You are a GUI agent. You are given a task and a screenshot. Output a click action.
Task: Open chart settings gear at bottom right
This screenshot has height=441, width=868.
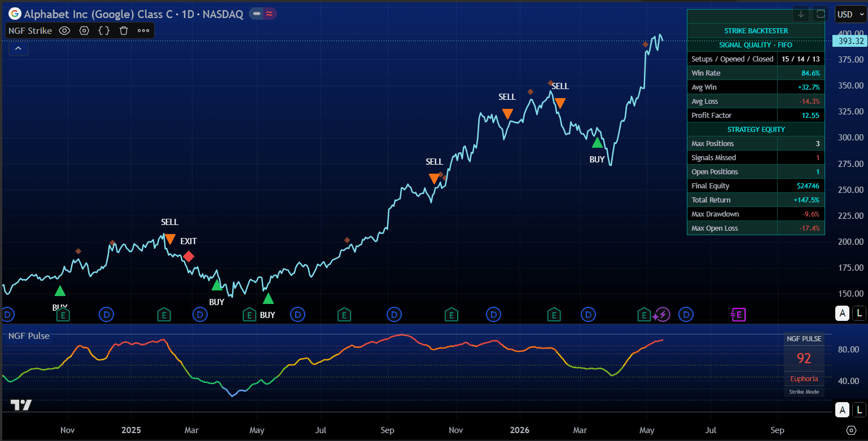[851, 430]
